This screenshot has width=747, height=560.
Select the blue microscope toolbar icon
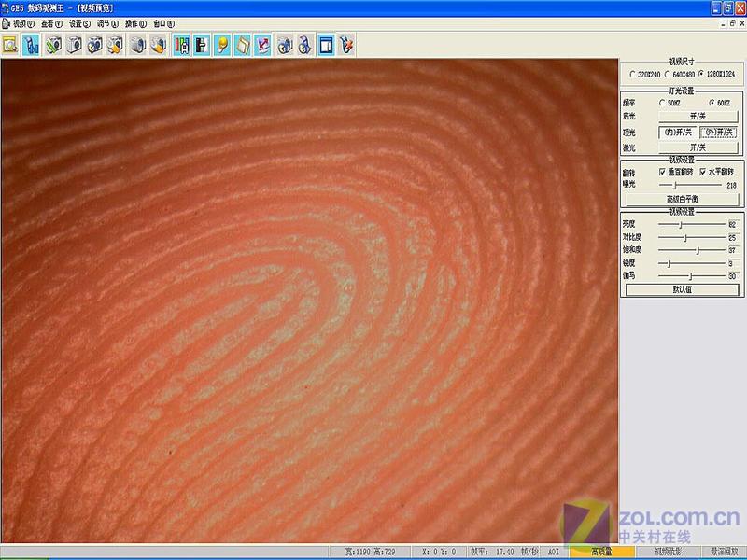[31, 45]
